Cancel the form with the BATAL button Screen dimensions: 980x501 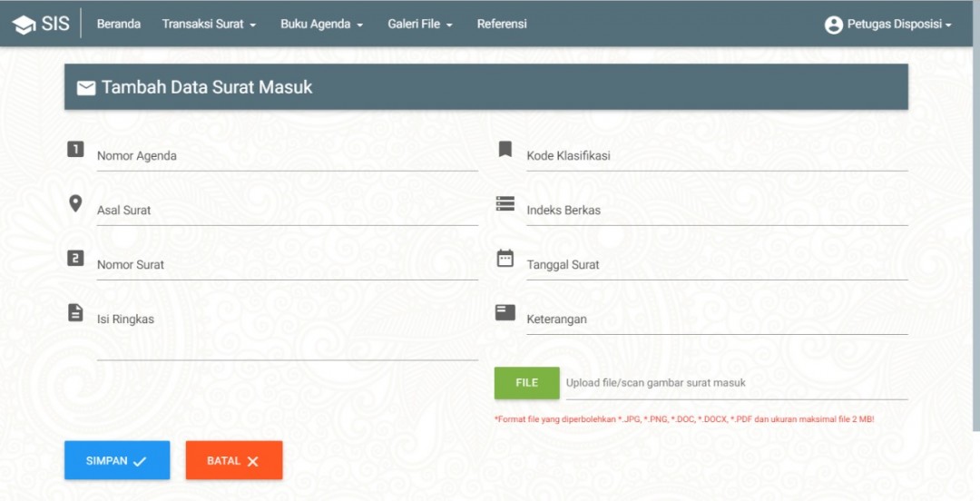[234, 461]
